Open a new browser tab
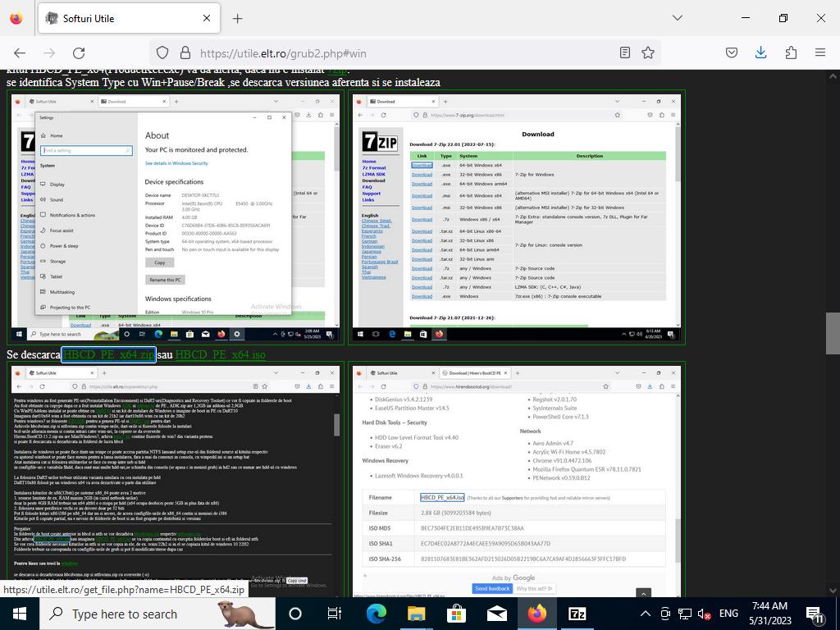 click(237, 18)
